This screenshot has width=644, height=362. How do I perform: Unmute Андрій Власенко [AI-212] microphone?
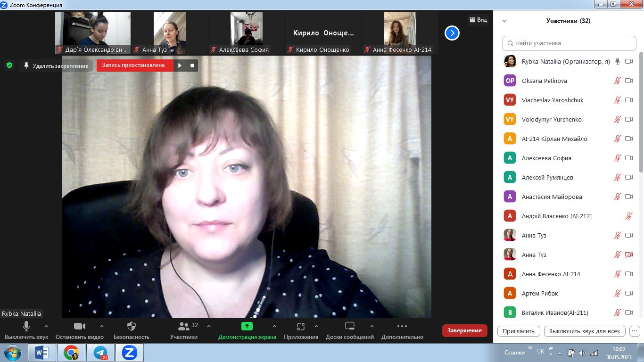coord(629,216)
